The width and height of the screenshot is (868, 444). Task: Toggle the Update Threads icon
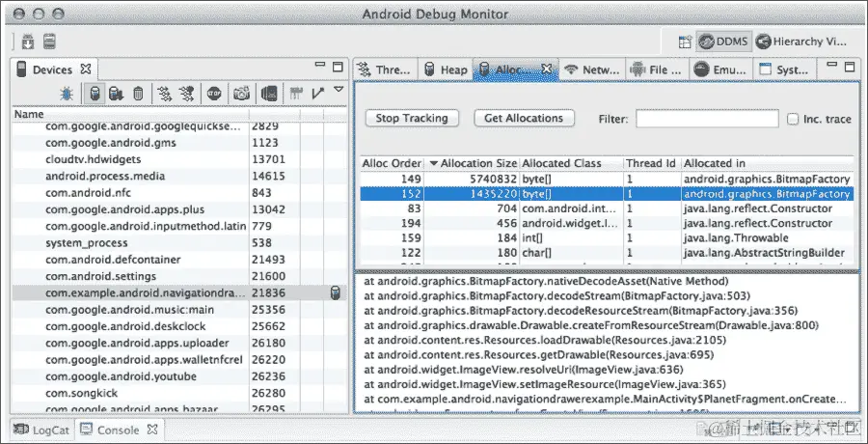[164, 93]
